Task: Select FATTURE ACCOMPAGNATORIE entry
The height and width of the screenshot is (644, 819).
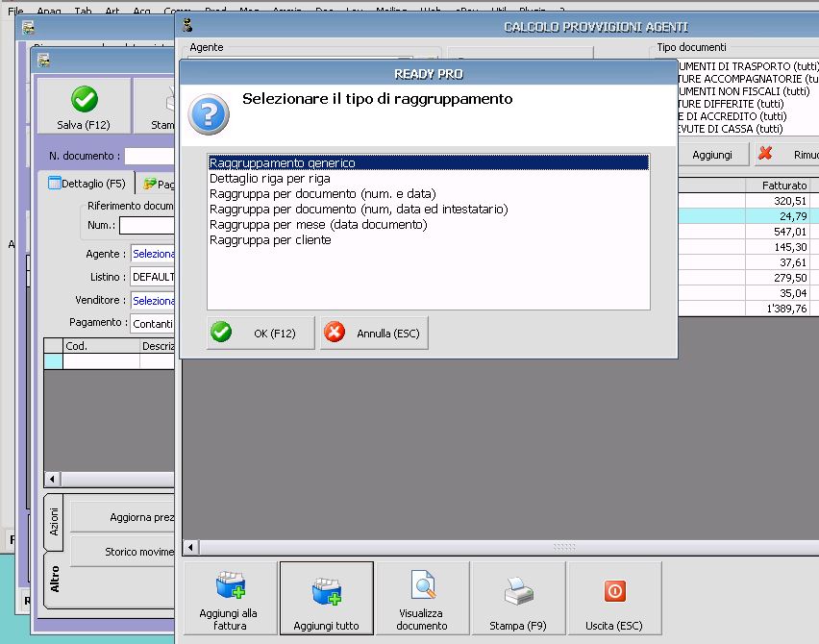Action: coord(748,79)
